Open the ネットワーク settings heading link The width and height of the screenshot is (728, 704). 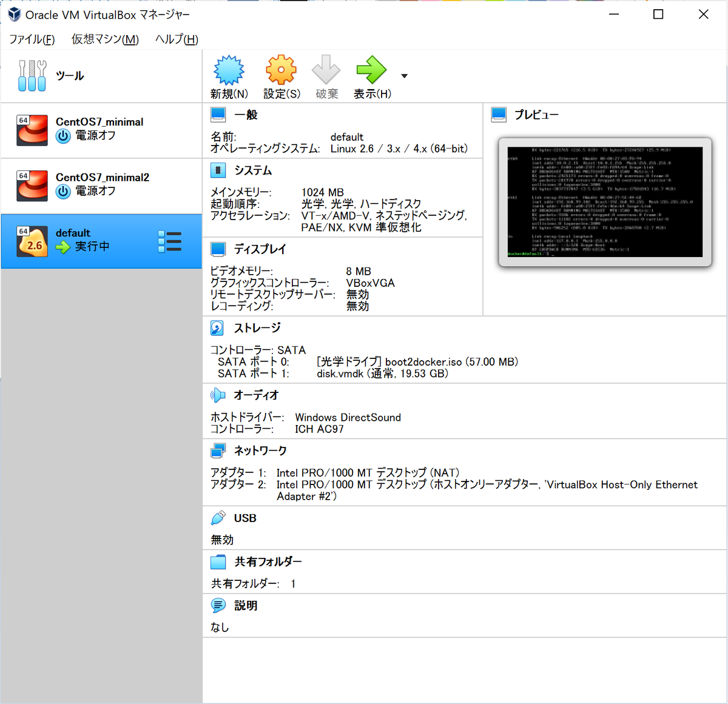point(260,451)
